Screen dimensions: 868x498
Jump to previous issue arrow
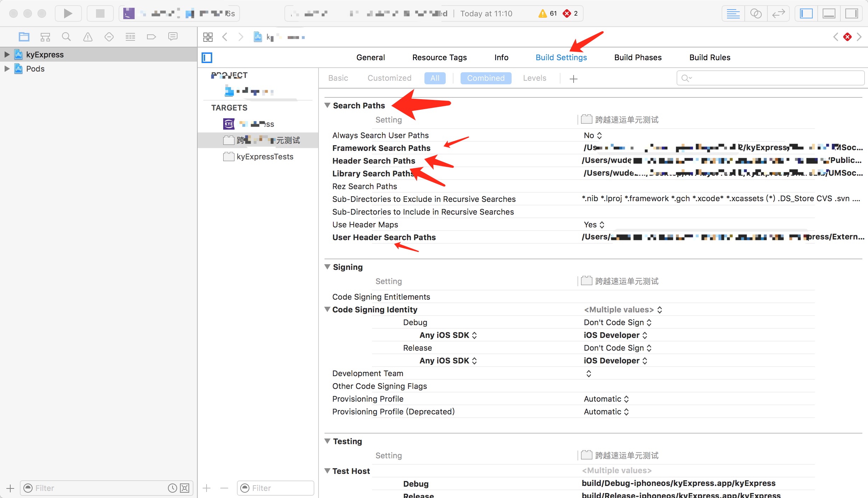[836, 37]
